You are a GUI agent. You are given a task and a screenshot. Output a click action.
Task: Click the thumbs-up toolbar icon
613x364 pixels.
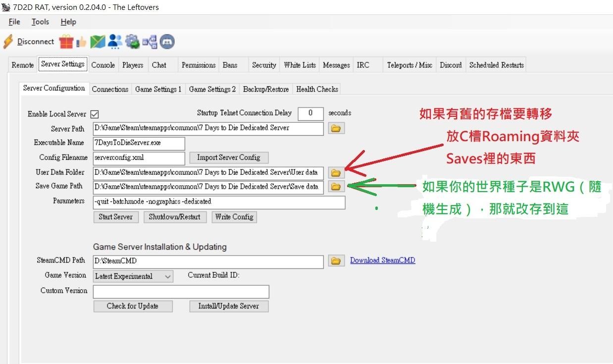click(81, 42)
